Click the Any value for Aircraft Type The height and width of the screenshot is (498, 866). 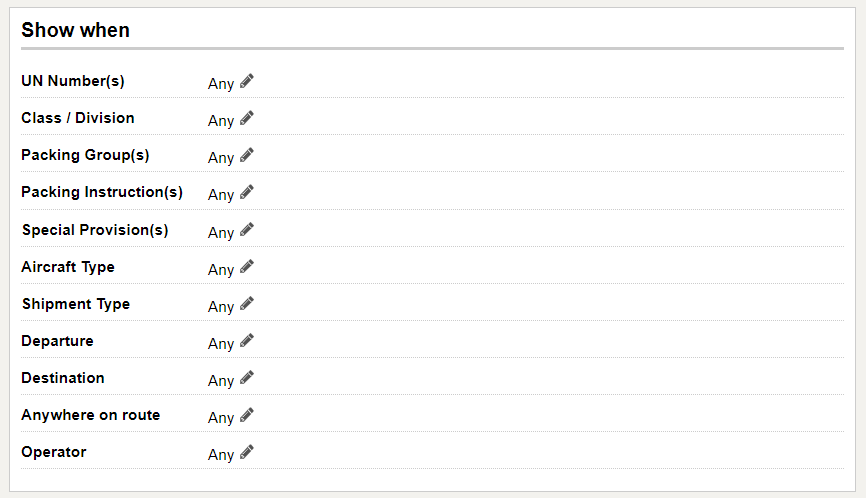point(221,270)
